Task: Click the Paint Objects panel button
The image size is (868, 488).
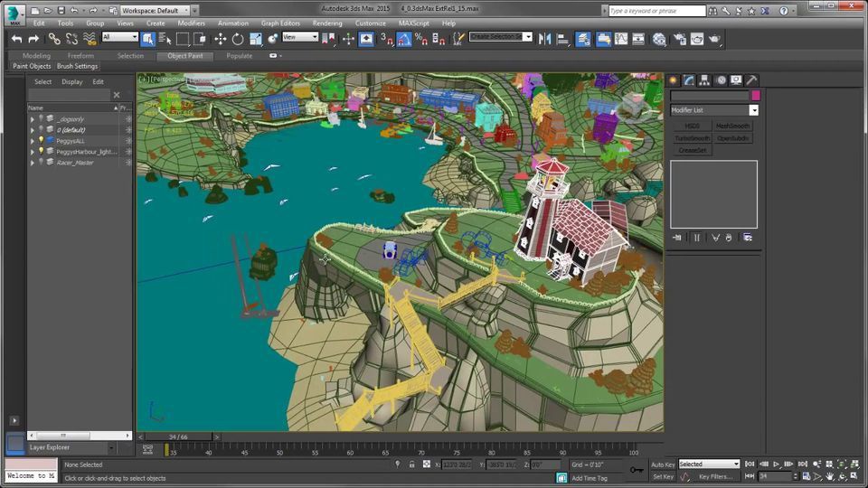Action: (x=33, y=66)
